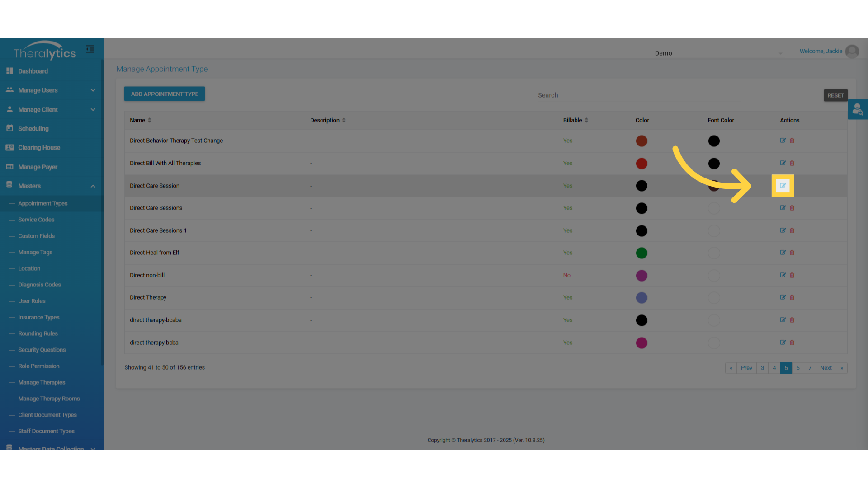Edit the direct therapy-bcba appointment type
The width and height of the screenshot is (868, 488).
point(783,343)
